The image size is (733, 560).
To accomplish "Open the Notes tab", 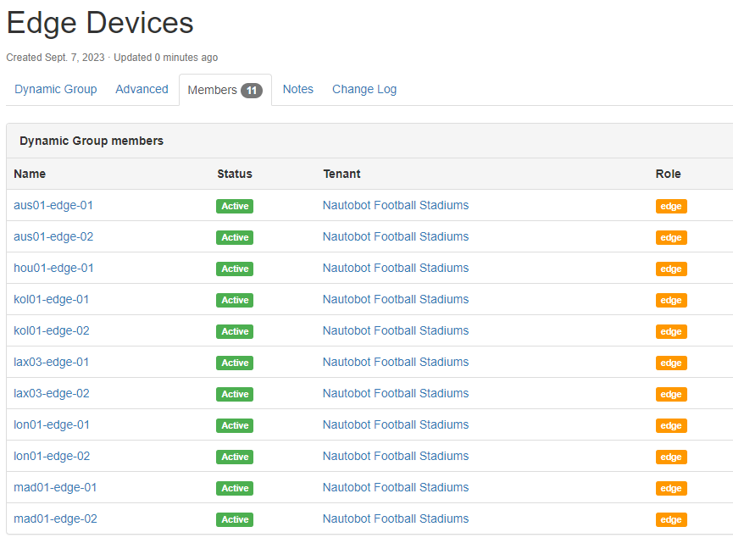I will point(297,89).
